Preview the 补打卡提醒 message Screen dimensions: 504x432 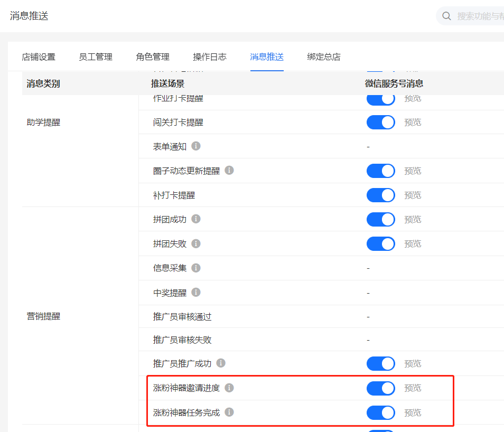413,195
